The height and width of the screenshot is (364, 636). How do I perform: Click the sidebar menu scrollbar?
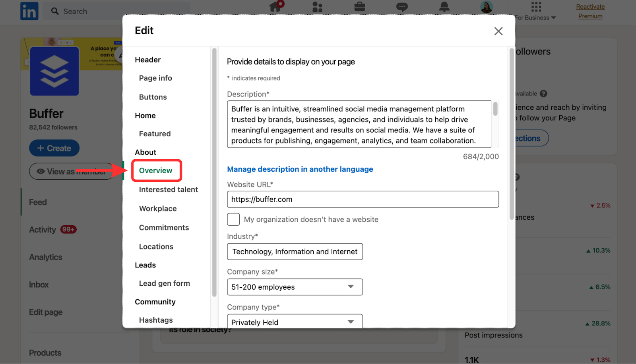(x=214, y=172)
